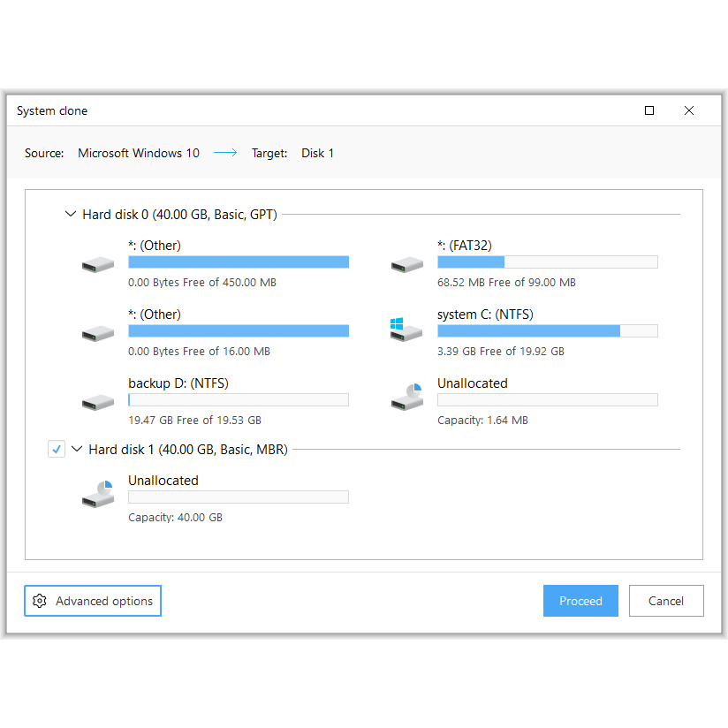Screen dimensions: 728x728
Task: Click the 'System clone' window title
Action: click(x=52, y=111)
